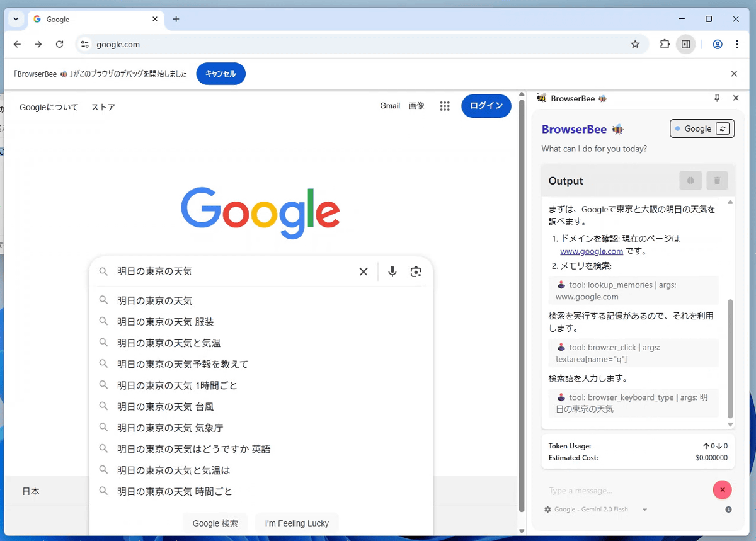This screenshot has width=756, height=541.
Task: Open the Gmail link
Action: tap(390, 106)
